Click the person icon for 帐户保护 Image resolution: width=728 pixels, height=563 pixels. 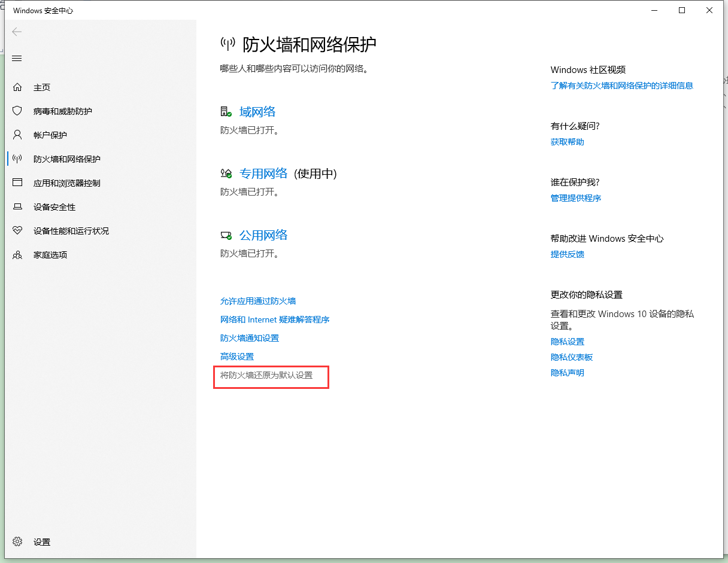(x=17, y=135)
